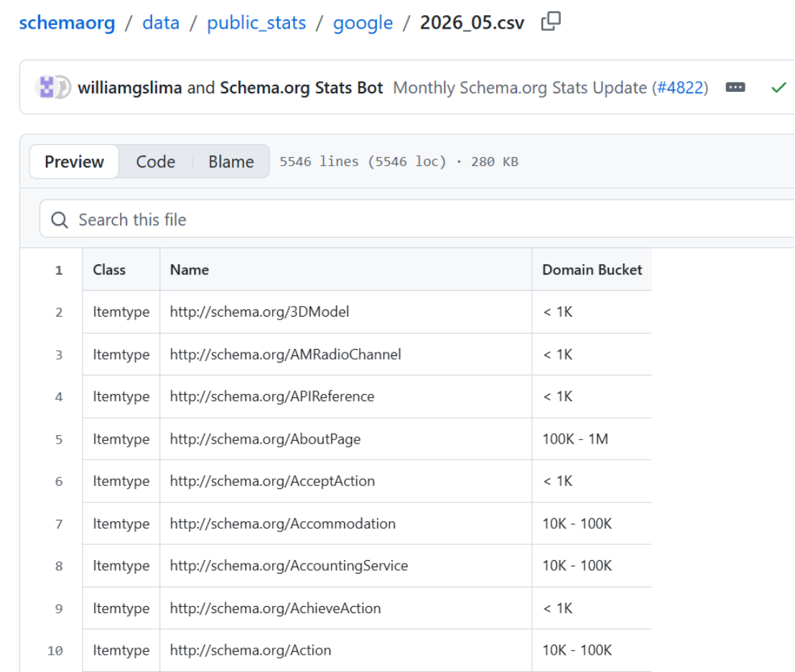Click the http://schema.org/AchieveAction cell

tap(345, 608)
